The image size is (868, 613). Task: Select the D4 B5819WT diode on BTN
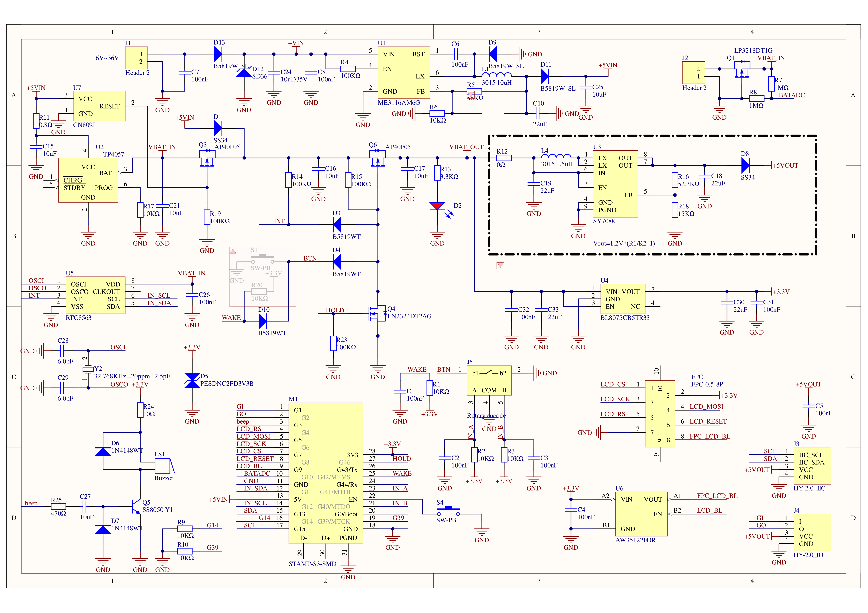pos(337,262)
